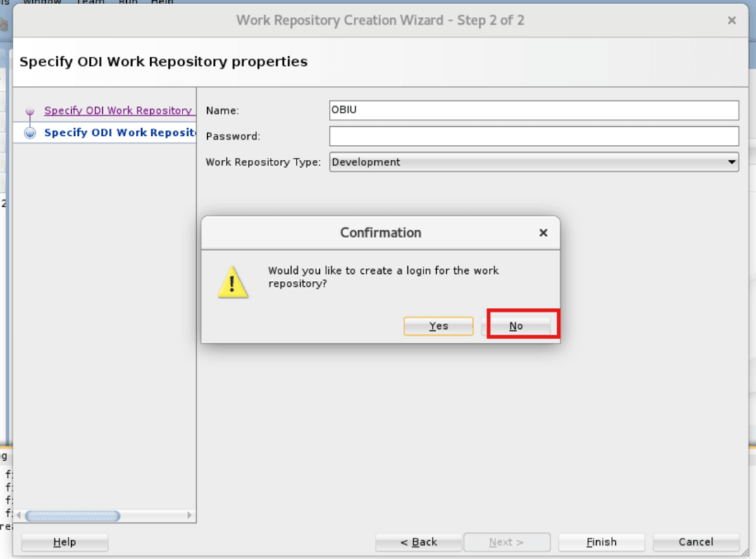
Task: Click the right scrollbar arrow icon
Action: (x=189, y=515)
